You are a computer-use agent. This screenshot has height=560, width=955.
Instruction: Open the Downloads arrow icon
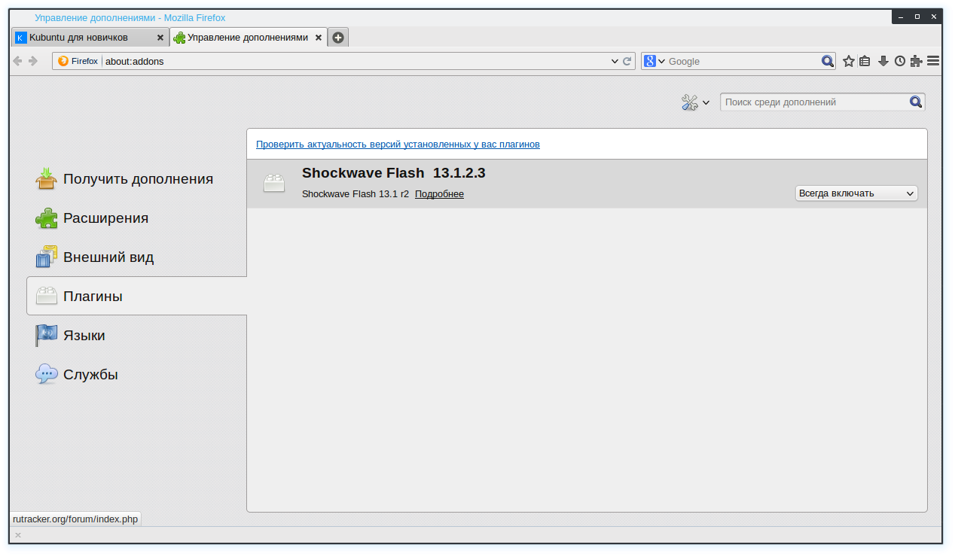tap(883, 61)
